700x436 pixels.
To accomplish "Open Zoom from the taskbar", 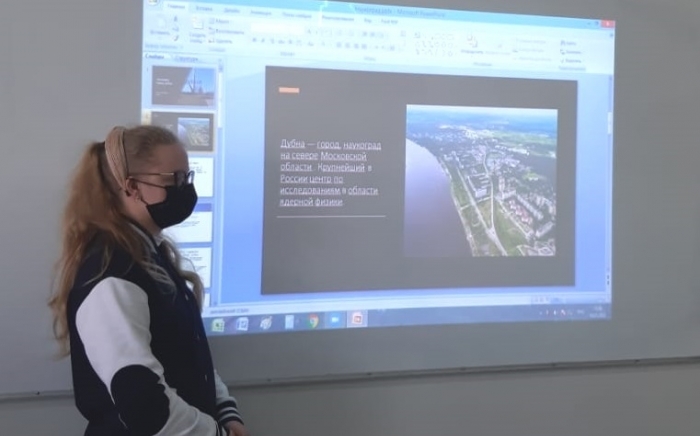I will coord(335,320).
